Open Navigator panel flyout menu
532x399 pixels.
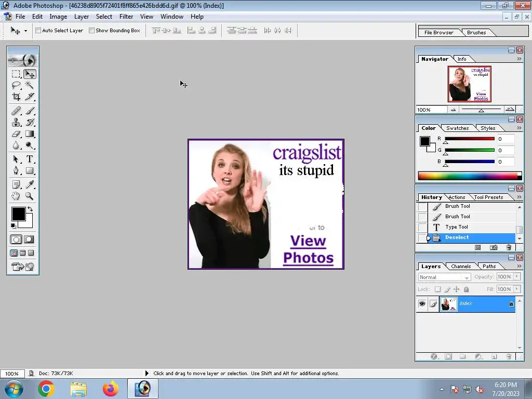pyautogui.click(x=519, y=59)
